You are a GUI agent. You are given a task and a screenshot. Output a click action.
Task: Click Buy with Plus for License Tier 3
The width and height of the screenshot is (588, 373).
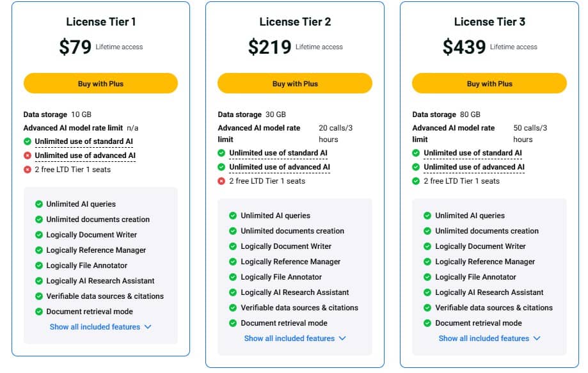(489, 83)
